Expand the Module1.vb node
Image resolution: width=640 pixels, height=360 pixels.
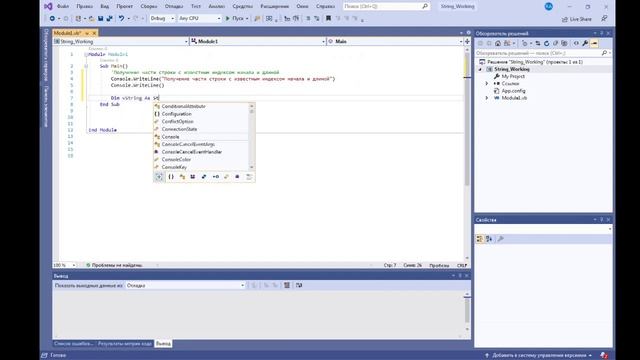tap(487, 98)
